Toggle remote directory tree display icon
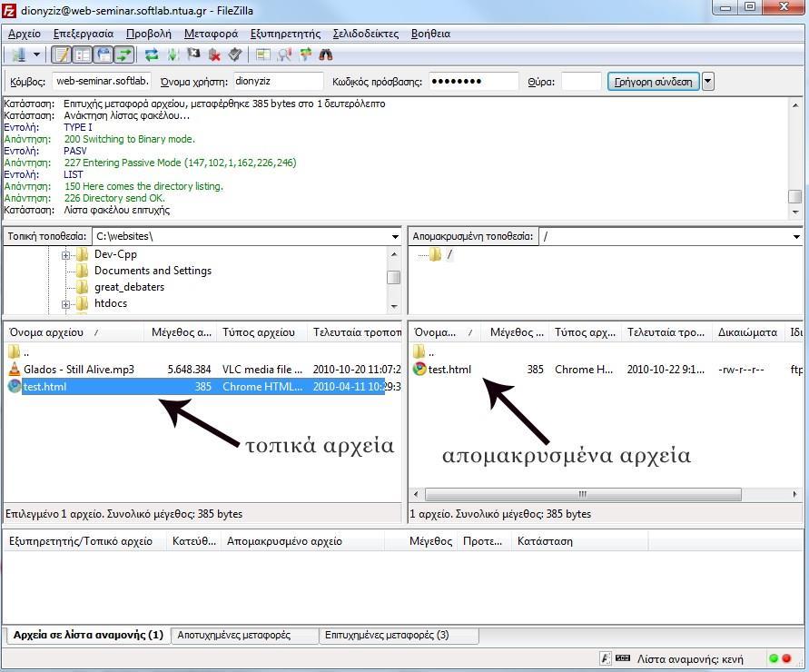Image resolution: width=809 pixels, height=672 pixels. click(104, 54)
